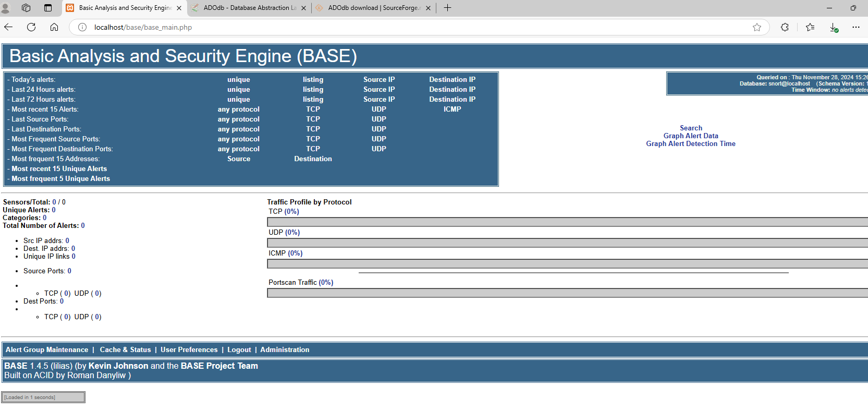Click the Categories count 0 link
868x411 pixels.
click(x=45, y=217)
